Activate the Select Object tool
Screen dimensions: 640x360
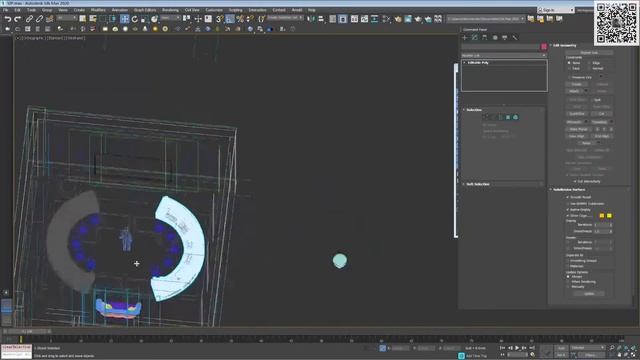pyautogui.click(x=83, y=19)
